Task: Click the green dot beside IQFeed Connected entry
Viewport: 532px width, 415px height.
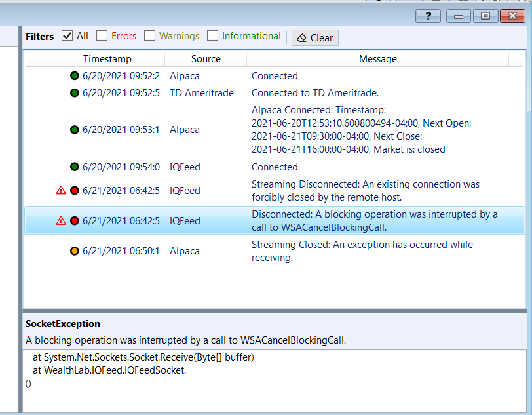Action: [x=74, y=167]
